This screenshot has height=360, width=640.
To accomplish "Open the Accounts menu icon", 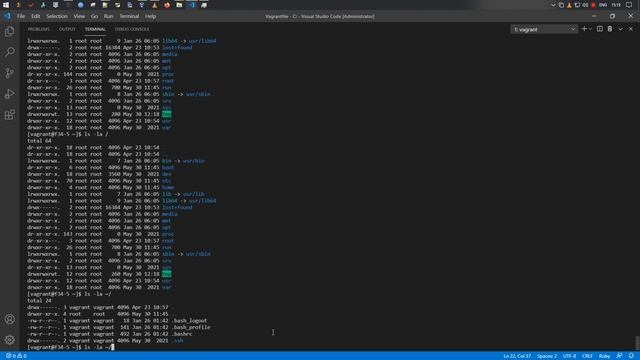I will point(10,319).
